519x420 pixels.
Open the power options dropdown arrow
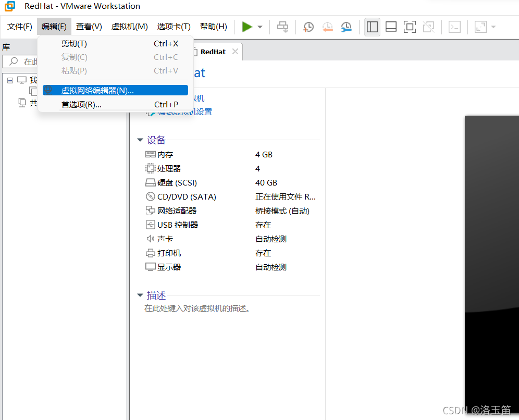[x=260, y=27]
